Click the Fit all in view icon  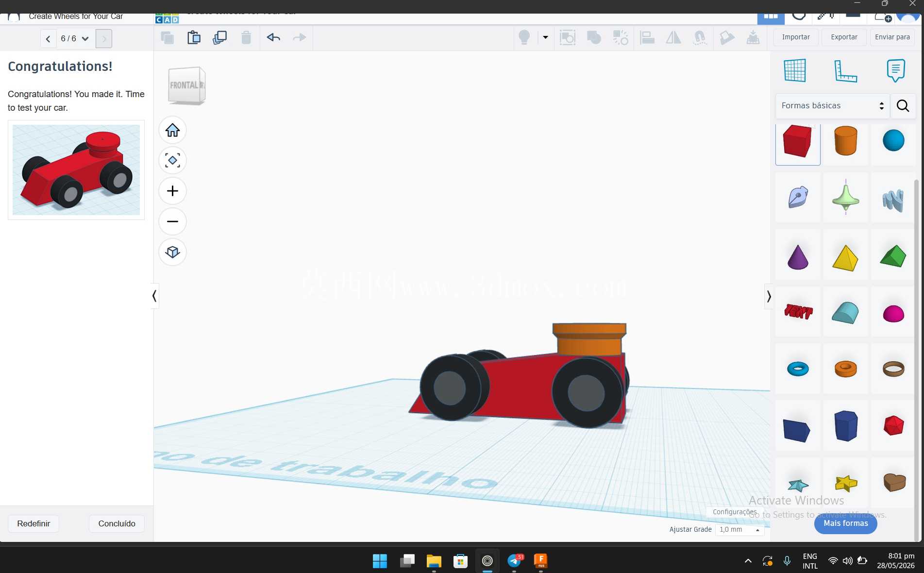tap(172, 161)
